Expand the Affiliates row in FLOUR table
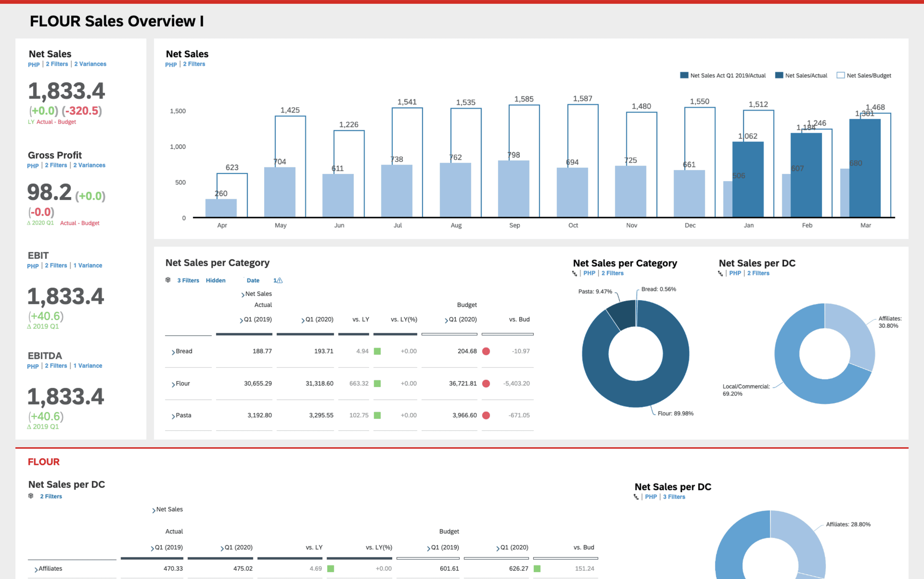 point(36,569)
